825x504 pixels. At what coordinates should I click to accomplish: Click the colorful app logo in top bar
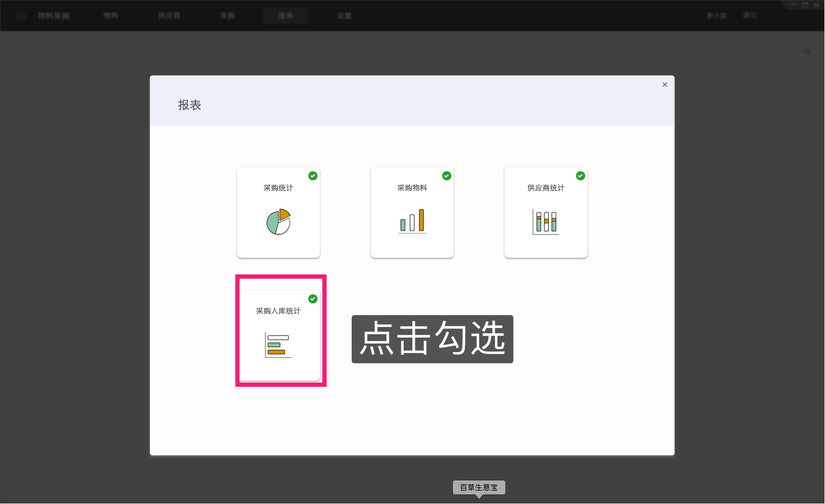point(21,15)
